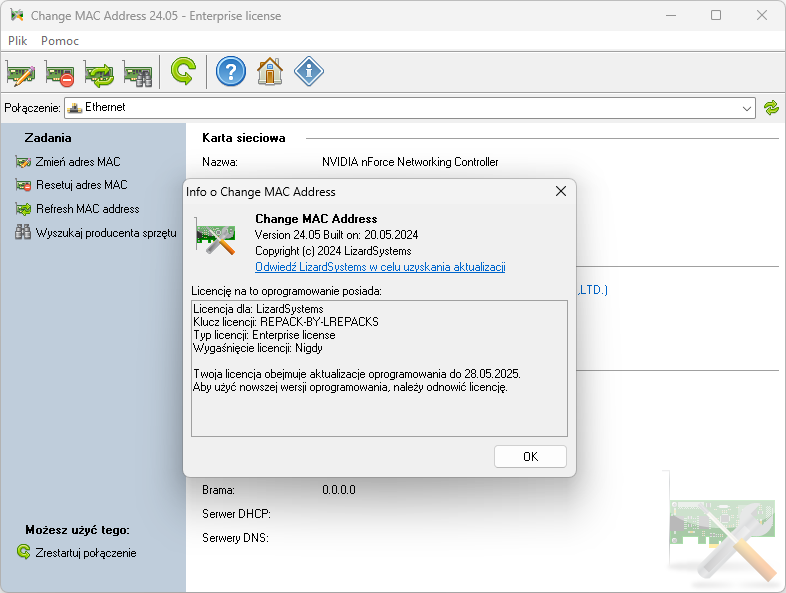This screenshot has width=786, height=593.
Task: Expand the Połączenie Ethernet dropdown
Action: click(x=746, y=108)
